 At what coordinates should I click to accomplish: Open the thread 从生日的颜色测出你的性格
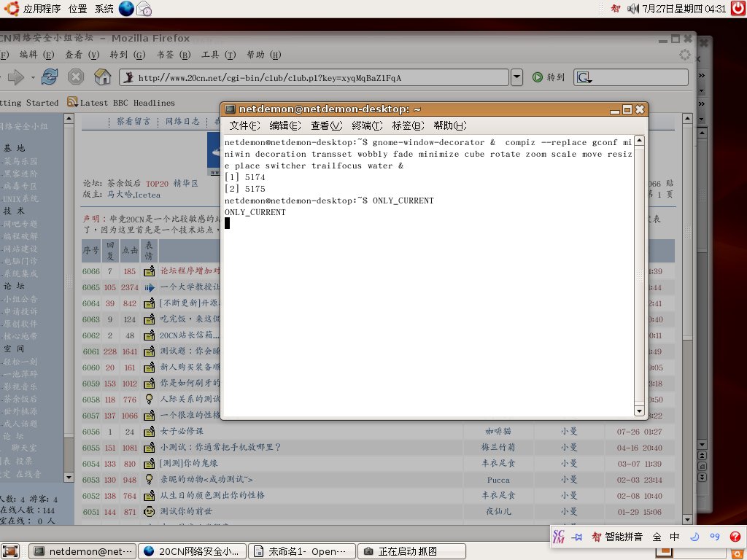pos(212,495)
